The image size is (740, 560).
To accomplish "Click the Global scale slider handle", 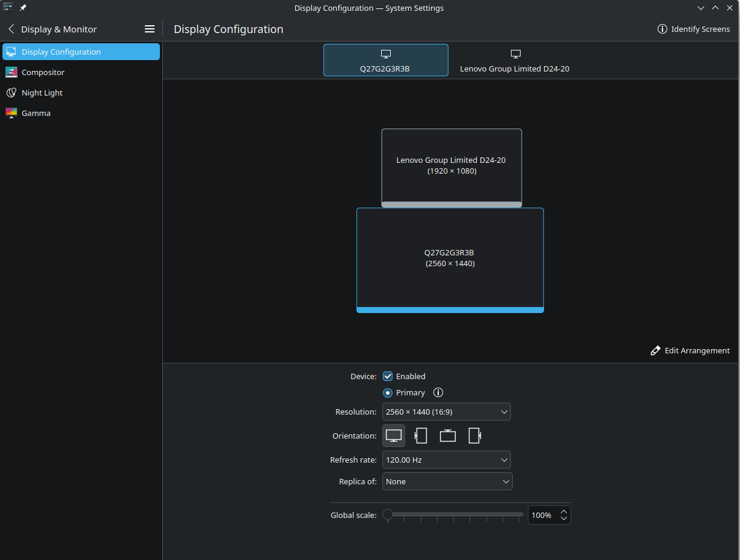I will [x=388, y=514].
